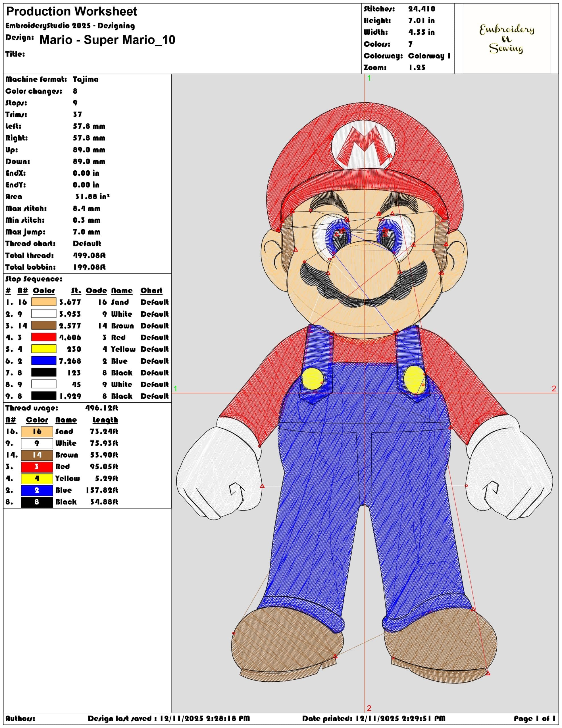Viewport: 562px width, 728px height.
Task: Click the design name 'Mario - Super Mario_10'
Action: point(107,40)
